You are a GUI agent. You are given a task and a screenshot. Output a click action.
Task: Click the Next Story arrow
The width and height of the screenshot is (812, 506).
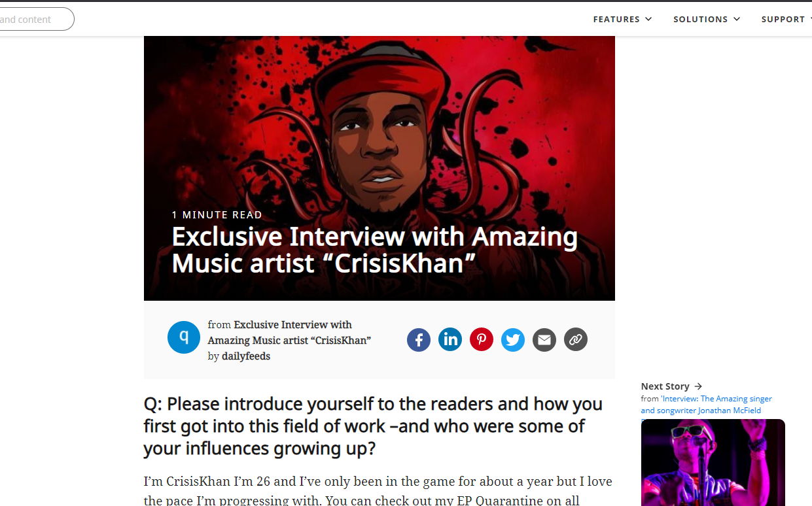coord(698,386)
